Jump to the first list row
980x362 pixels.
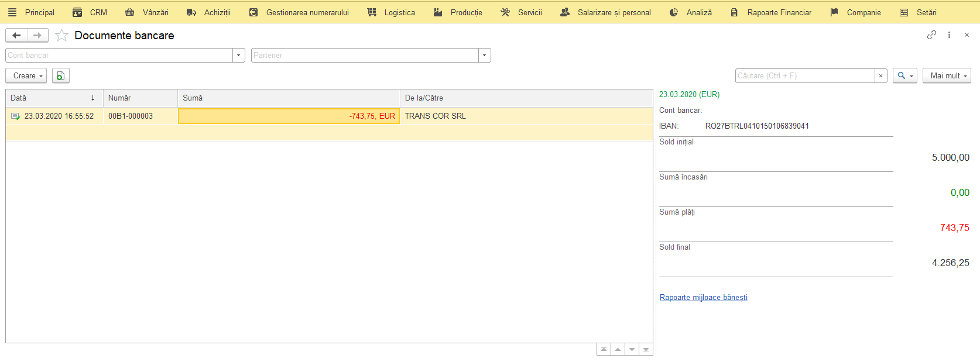[604, 350]
